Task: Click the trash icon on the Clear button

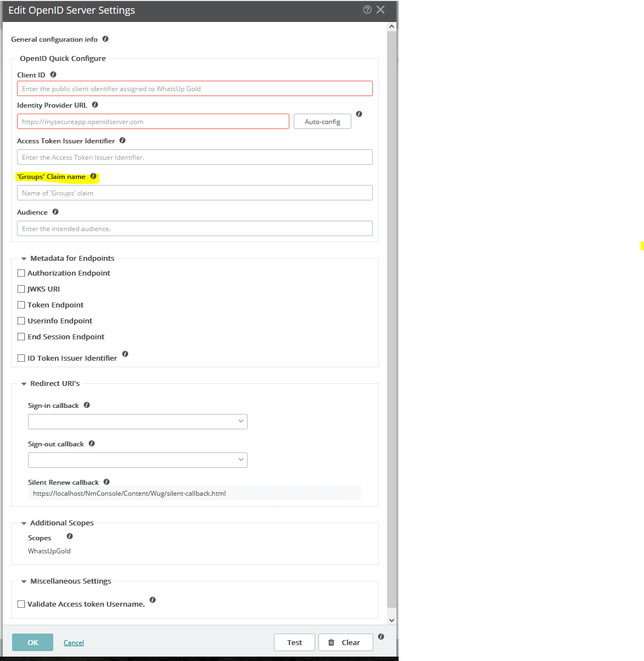Action: 332,642
